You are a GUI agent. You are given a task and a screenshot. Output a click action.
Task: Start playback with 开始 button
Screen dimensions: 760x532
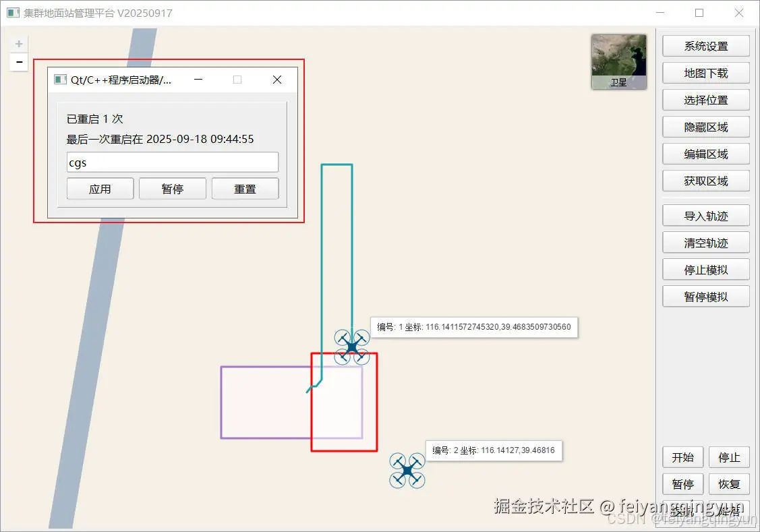click(682, 457)
